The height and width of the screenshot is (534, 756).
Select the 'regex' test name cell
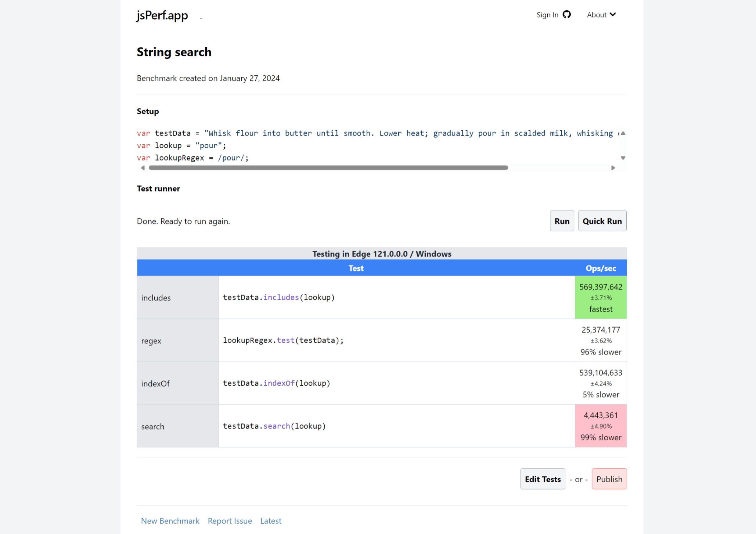point(178,340)
